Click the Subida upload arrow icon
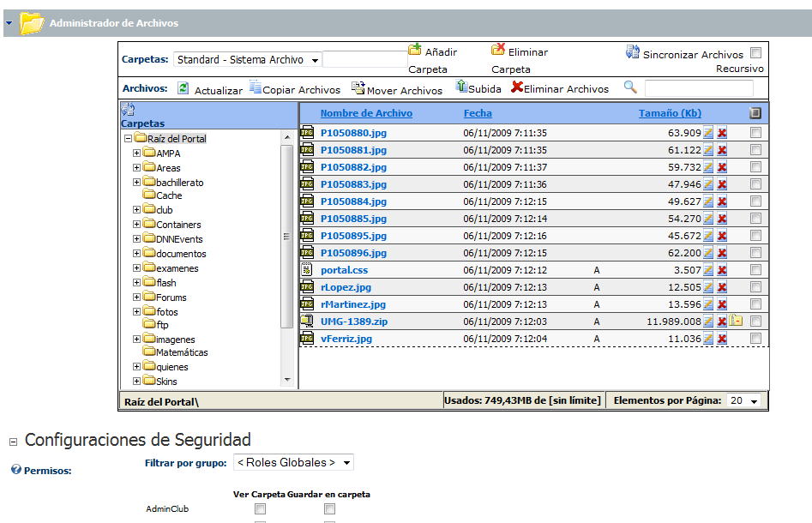The width and height of the screenshot is (812, 523). pyautogui.click(x=461, y=86)
